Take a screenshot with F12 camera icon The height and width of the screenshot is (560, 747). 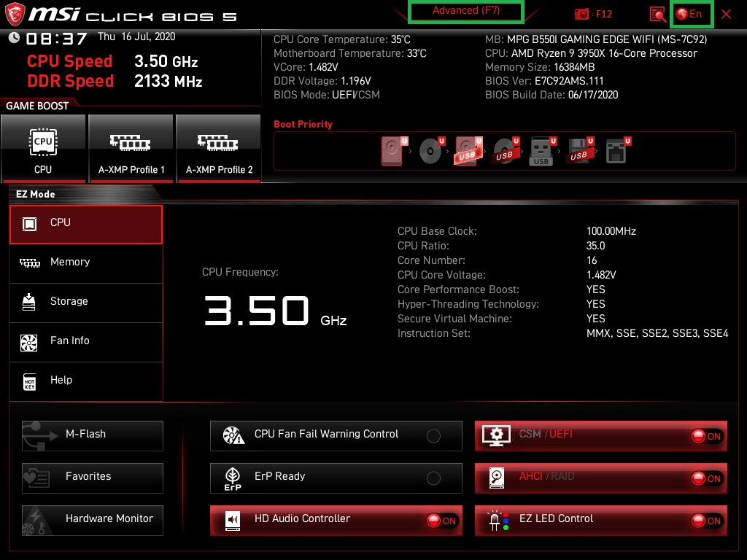581,14
